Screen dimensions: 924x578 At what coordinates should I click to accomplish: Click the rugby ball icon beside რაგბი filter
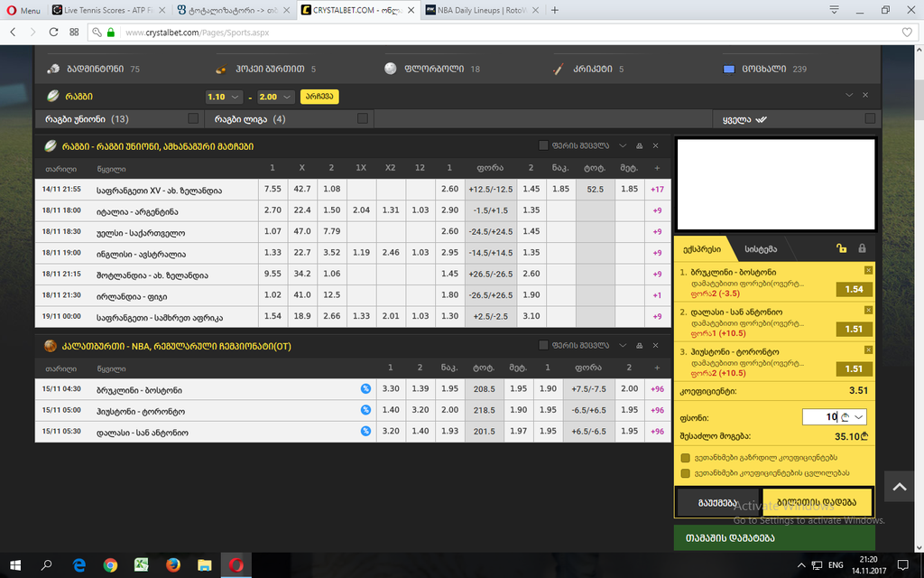[x=53, y=96]
